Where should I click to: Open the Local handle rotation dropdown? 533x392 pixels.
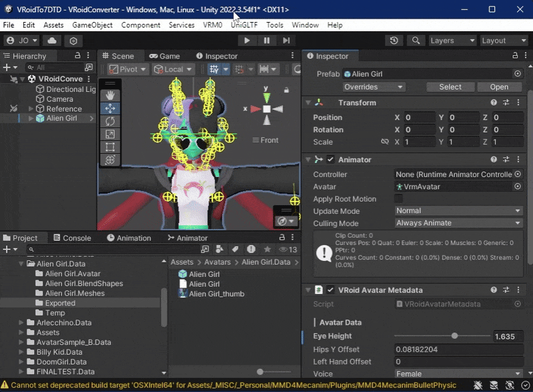(173, 69)
